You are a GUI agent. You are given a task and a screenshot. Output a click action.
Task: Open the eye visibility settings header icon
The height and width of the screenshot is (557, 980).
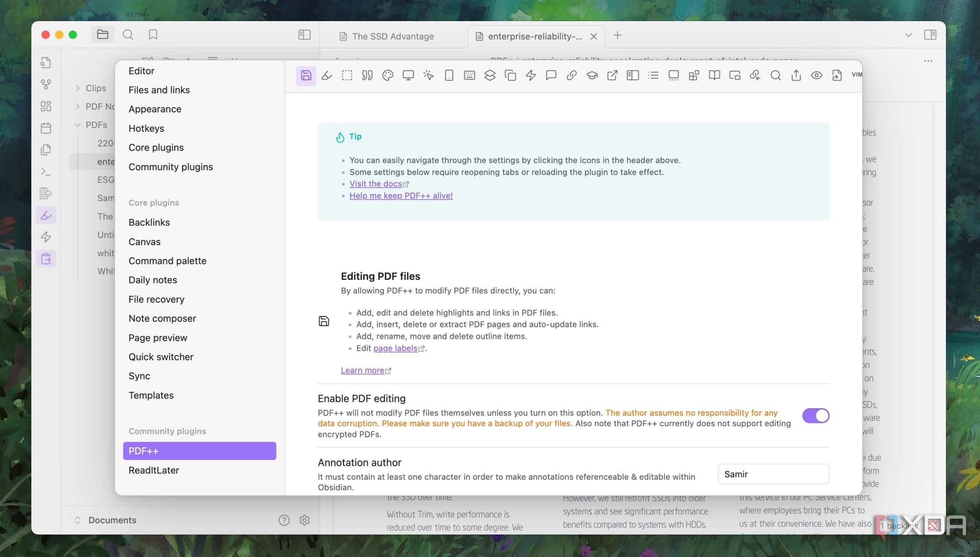817,76
